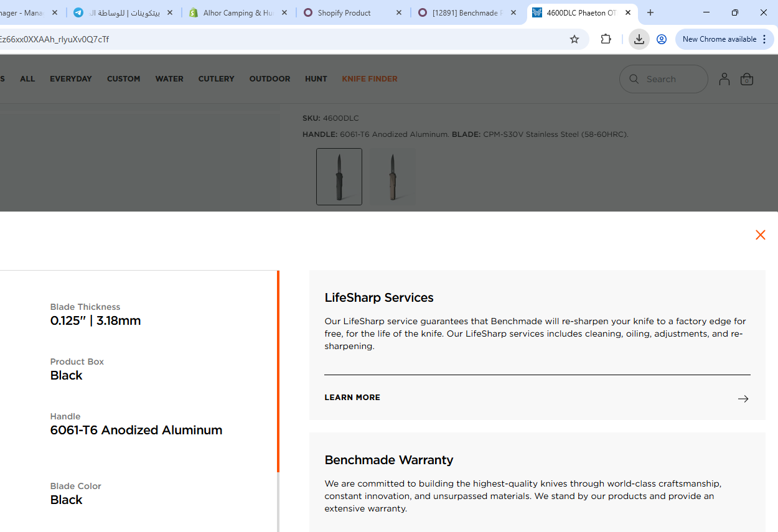Click Telegram tab favicon

[x=78, y=12]
